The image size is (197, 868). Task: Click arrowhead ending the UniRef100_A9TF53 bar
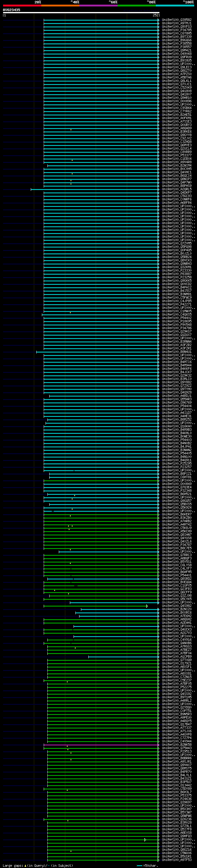(159, 860)
